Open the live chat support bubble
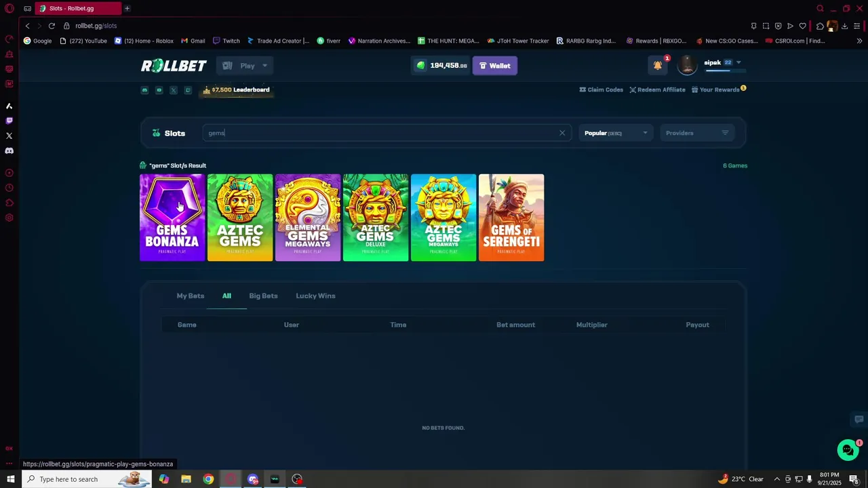Screen dimensions: 868x488 tap(848, 449)
